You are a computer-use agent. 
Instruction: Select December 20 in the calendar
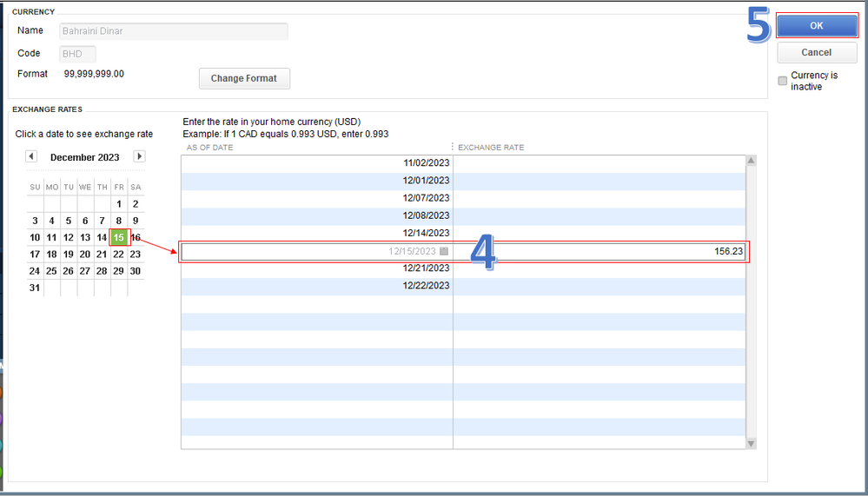(x=85, y=255)
